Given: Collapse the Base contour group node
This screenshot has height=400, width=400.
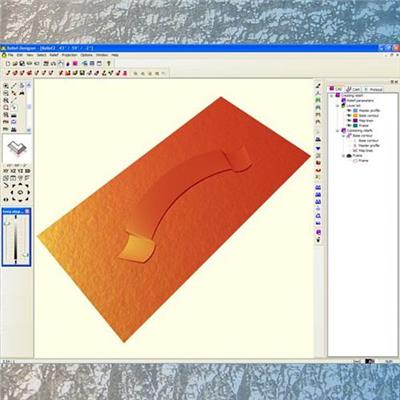Looking at the screenshot, I should tap(344, 136).
